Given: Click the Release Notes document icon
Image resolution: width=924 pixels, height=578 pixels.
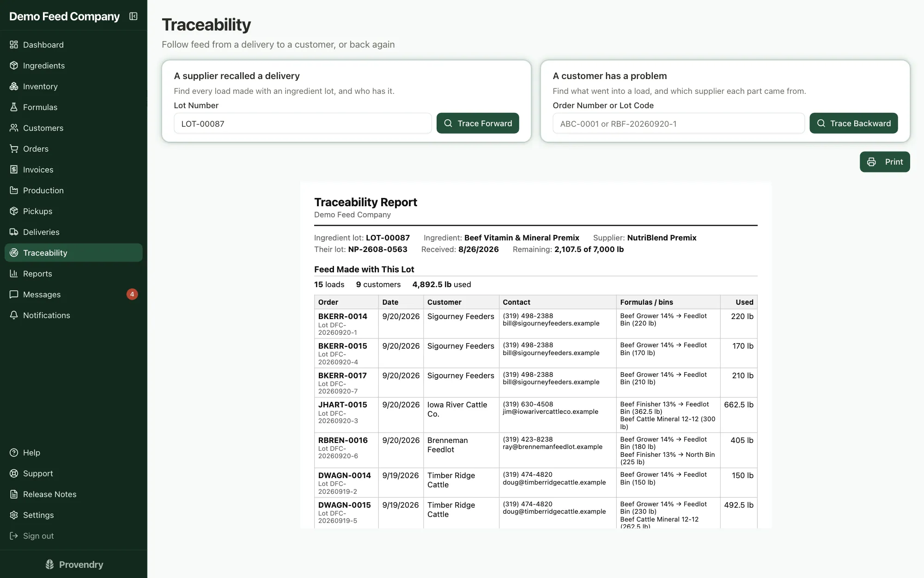Looking at the screenshot, I should click(14, 494).
